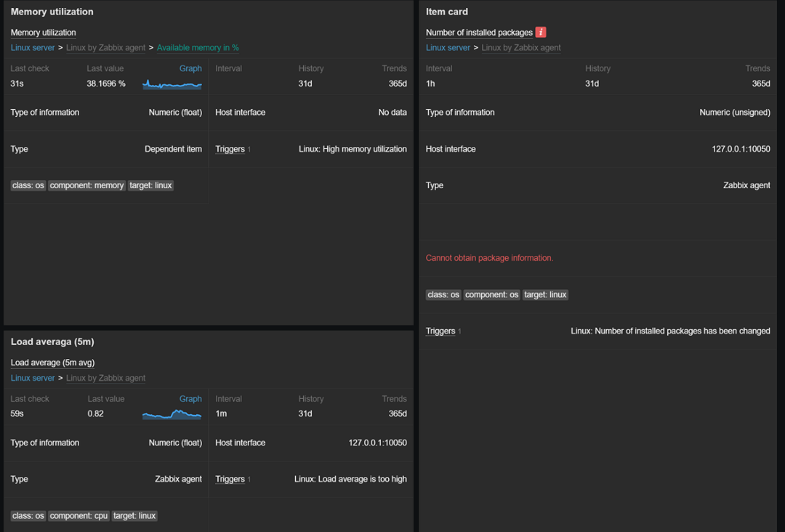Open the Memory utilization sparkline graph
Image resolution: width=785 pixels, height=532 pixels.
click(172, 84)
